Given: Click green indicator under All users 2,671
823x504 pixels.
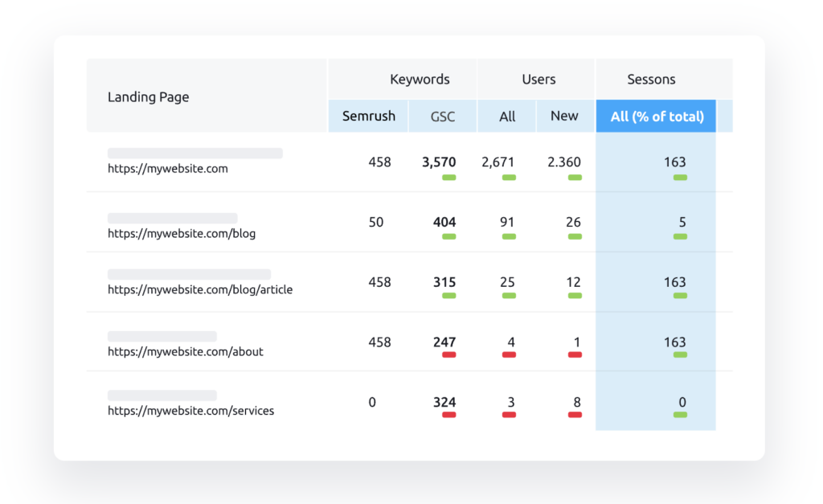Looking at the screenshot, I should (509, 177).
